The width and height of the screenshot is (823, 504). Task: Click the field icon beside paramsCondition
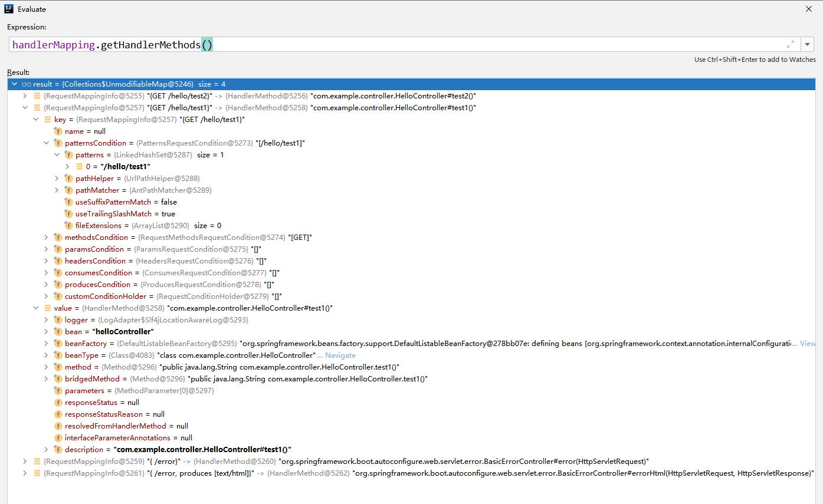coord(58,249)
